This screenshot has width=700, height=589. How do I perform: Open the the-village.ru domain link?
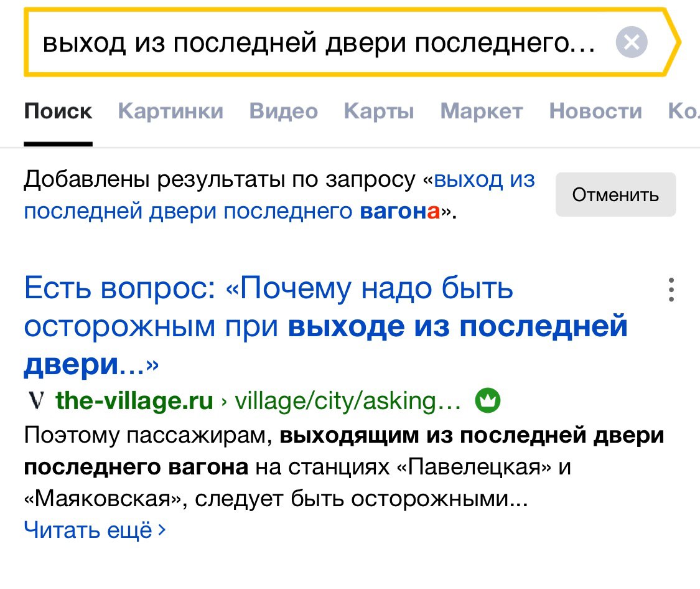coord(134,400)
